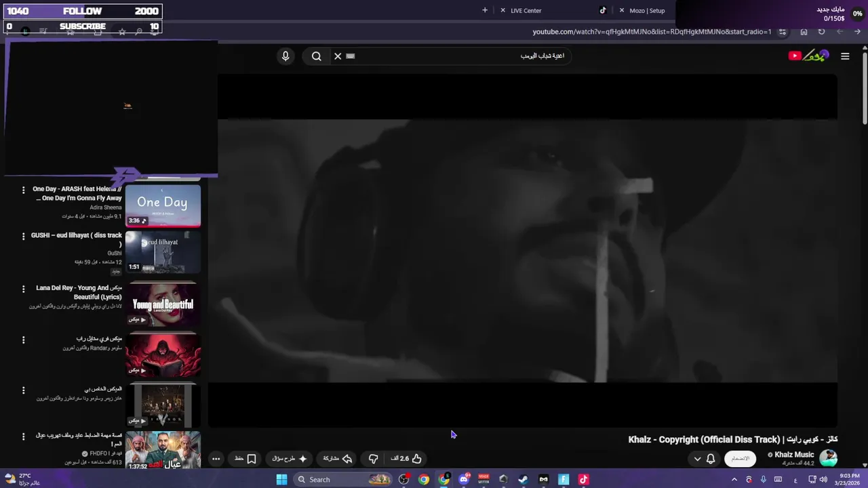Open options menu for the red hooded figure mix

point(23,340)
